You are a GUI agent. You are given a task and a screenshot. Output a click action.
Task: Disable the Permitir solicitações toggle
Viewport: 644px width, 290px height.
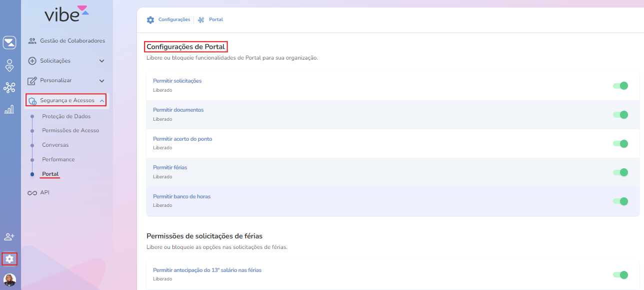pyautogui.click(x=620, y=86)
